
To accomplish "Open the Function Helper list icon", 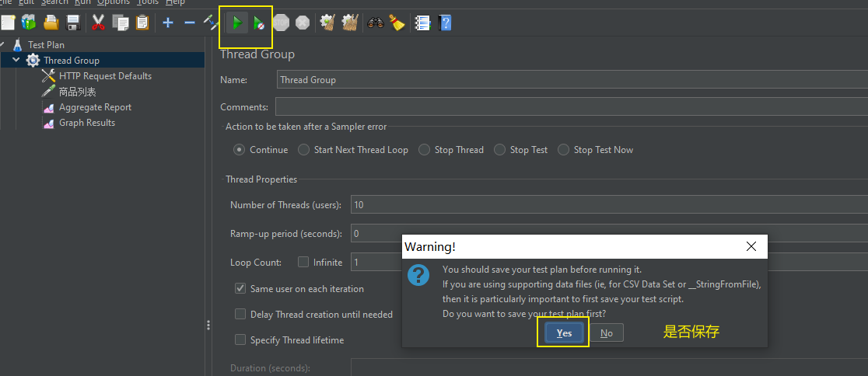I will click(x=423, y=23).
